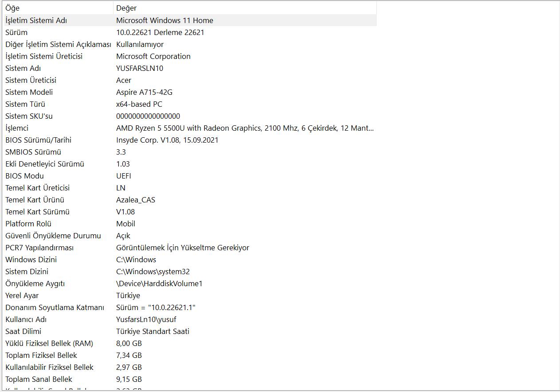Screen dimensions: 560x392
Task: Select the Microsoft Windows 11 Home value
Action: 164,20
